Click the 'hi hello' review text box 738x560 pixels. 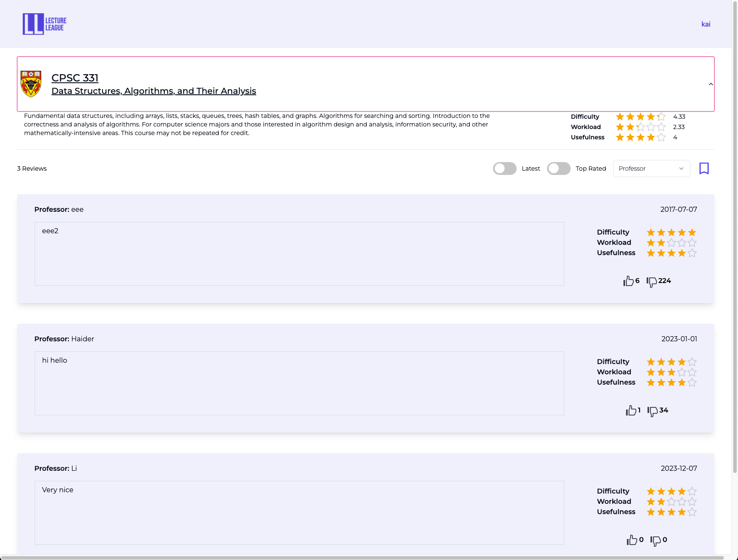[299, 383]
